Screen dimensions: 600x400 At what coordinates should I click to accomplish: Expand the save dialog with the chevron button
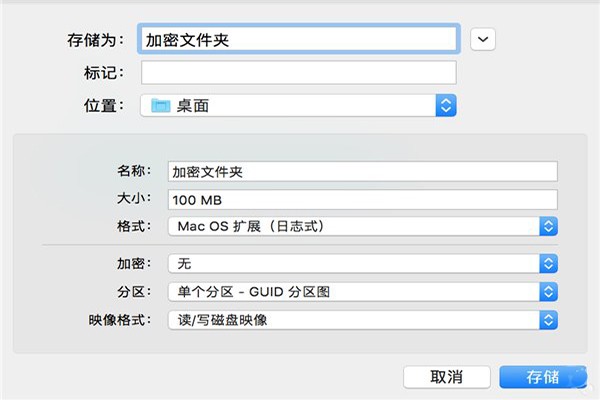point(483,39)
